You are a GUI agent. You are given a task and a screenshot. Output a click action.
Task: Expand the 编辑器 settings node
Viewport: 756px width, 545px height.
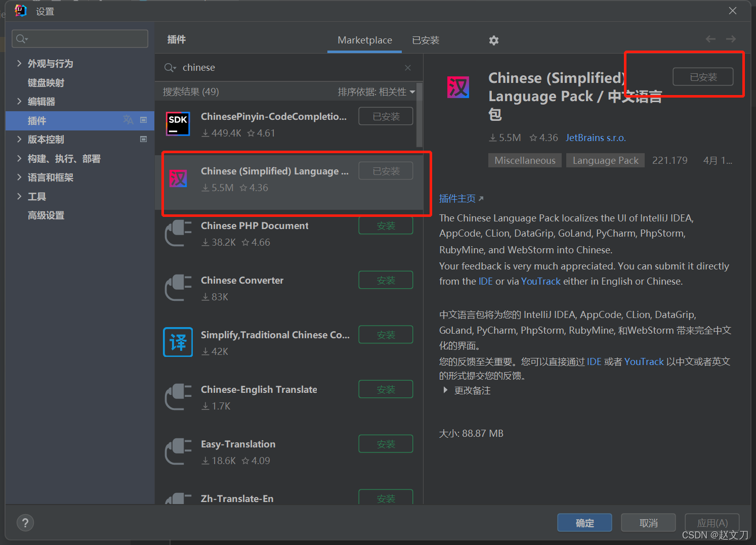tap(19, 101)
